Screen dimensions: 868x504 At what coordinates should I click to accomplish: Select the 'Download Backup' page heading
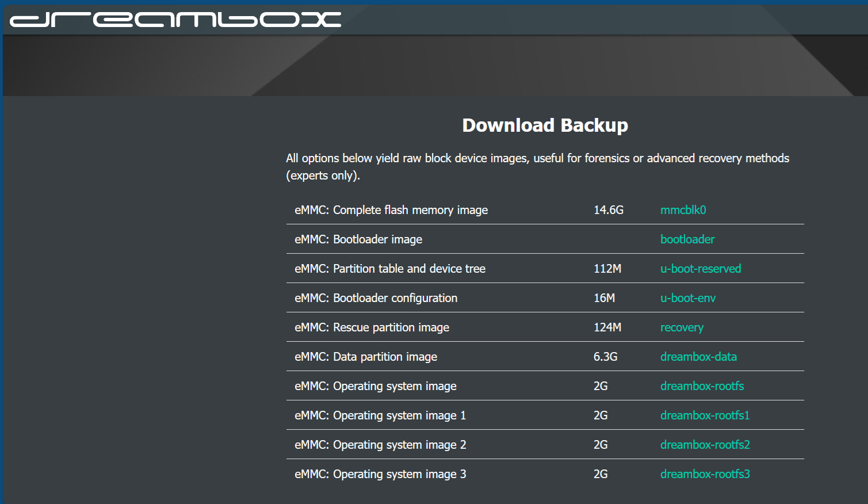(545, 125)
